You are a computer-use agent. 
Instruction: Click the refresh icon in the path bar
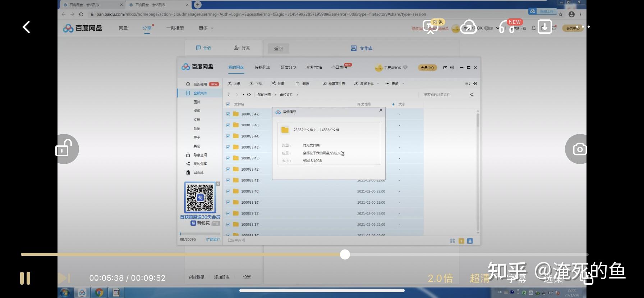249,95
